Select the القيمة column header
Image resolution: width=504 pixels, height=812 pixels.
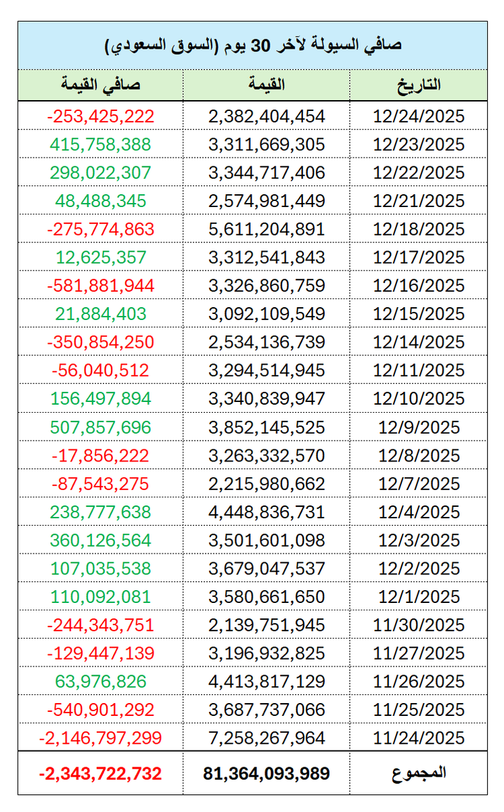pyautogui.click(x=267, y=85)
